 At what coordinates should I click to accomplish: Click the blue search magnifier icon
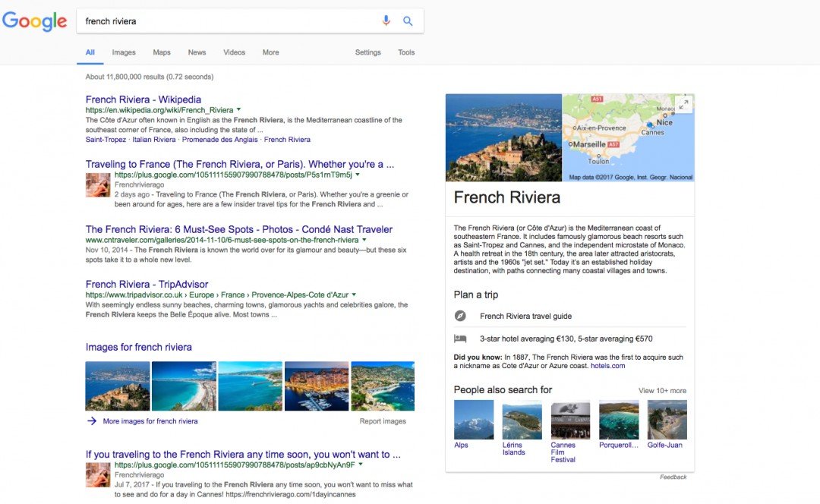408,21
